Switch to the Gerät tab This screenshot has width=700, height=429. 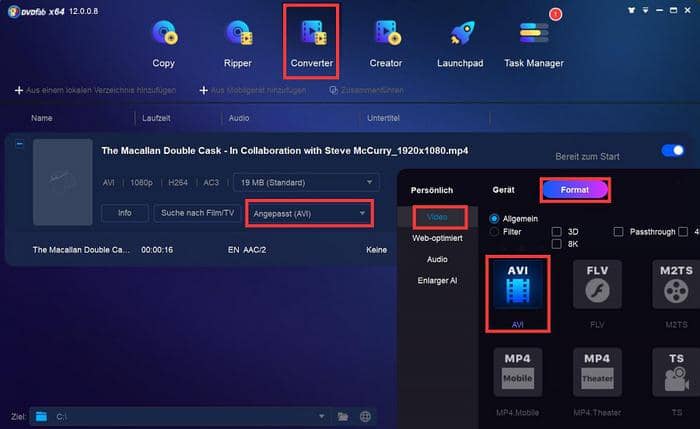pyautogui.click(x=504, y=190)
